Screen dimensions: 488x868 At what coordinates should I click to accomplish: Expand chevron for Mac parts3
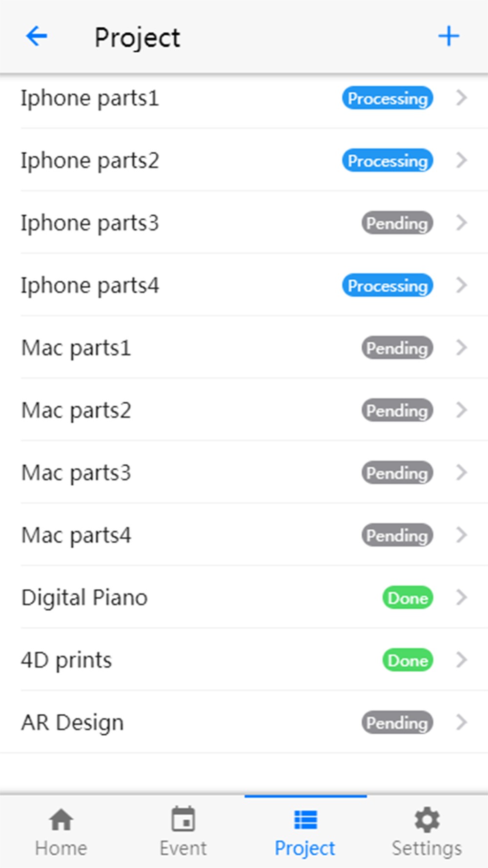click(x=462, y=473)
